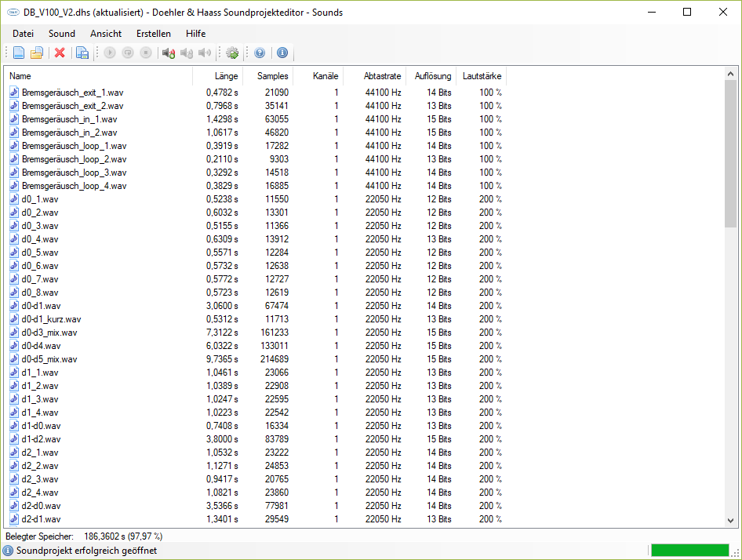
Task: Delete the selected sound with the red X
Action: pyautogui.click(x=60, y=53)
